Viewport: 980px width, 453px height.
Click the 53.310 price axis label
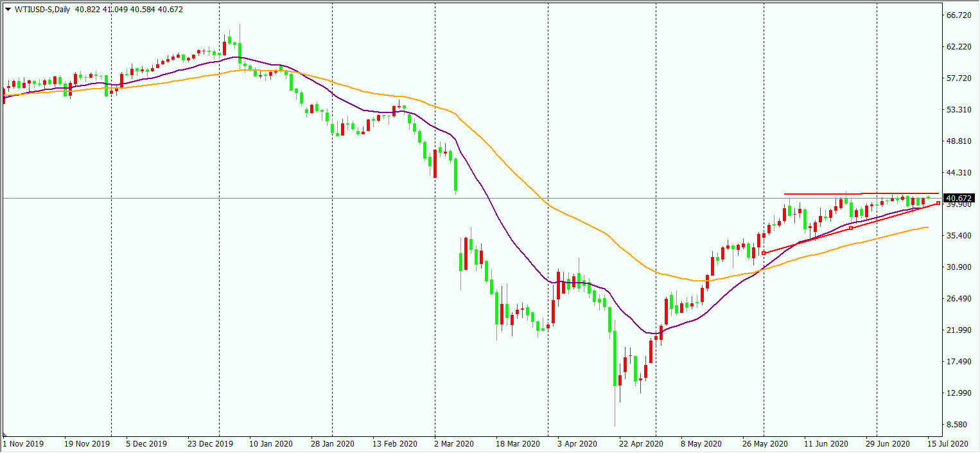pos(959,109)
